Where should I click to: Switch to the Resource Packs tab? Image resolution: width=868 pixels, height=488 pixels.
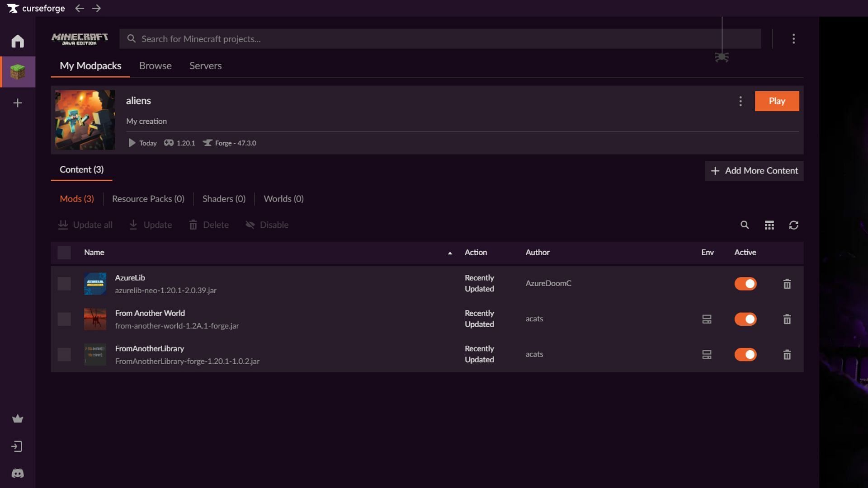point(148,199)
